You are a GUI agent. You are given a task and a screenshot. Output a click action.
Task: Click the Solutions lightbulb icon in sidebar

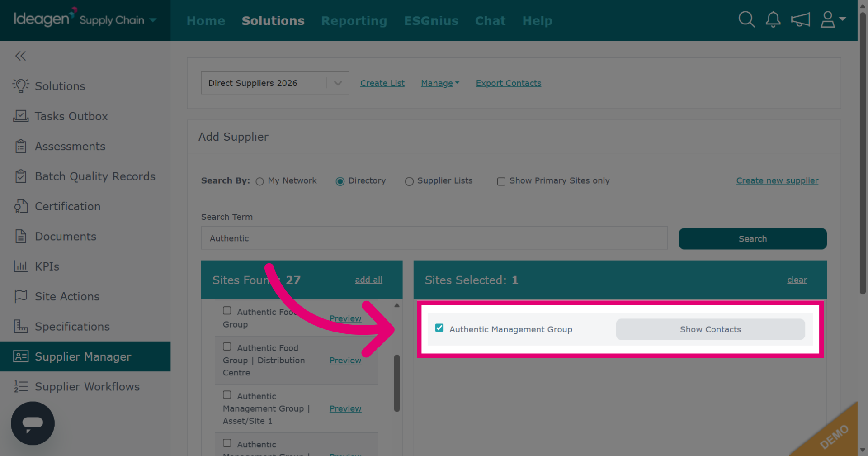(20, 86)
